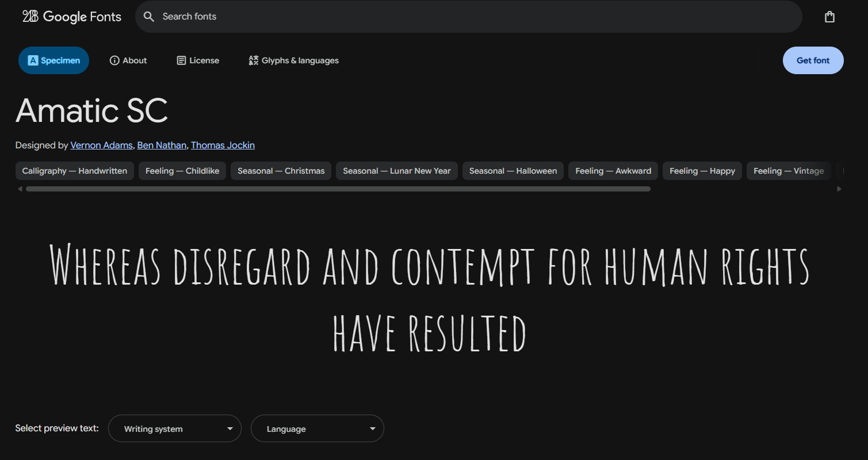The width and height of the screenshot is (868, 460).
Task: Open the shopping bag selection icon
Action: tap(829, 17)
